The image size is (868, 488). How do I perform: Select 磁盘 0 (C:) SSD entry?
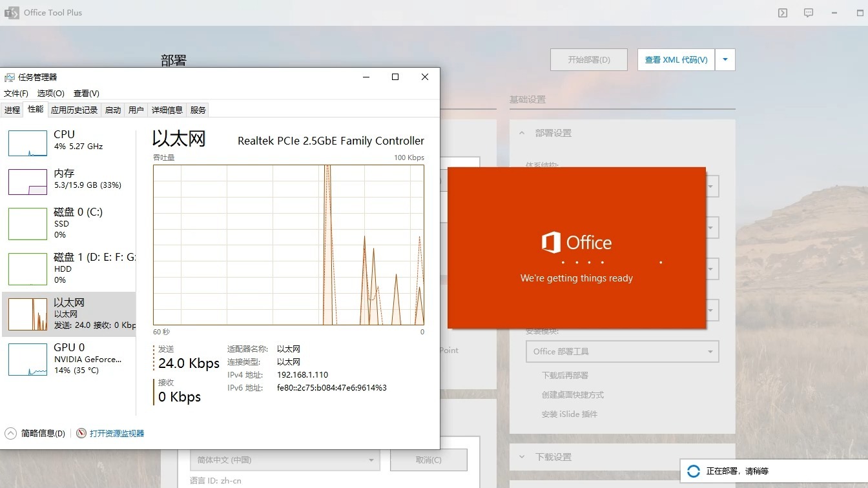[x=68, y=223]
